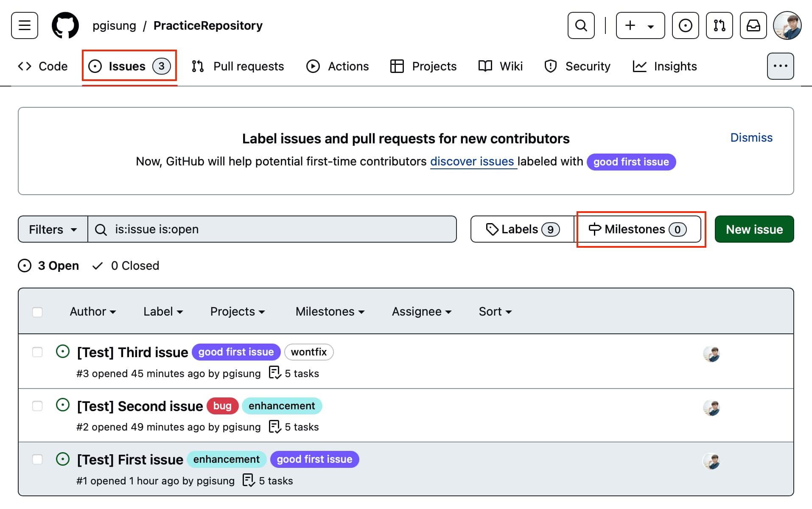Viewport: 812px width, 509px height.
Task: Click the tasks checklist icon on issue #1
Action: [x=249, y=480]
